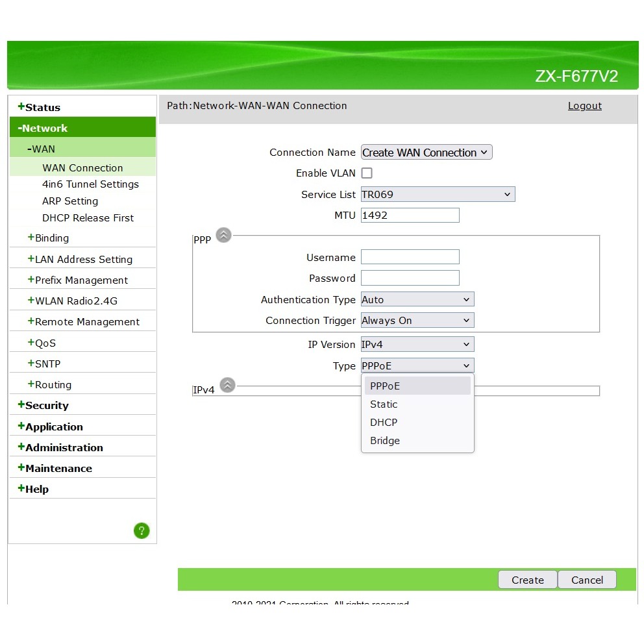644x644 pixels.
Task: Focus the Password input field
Action: 410,278
